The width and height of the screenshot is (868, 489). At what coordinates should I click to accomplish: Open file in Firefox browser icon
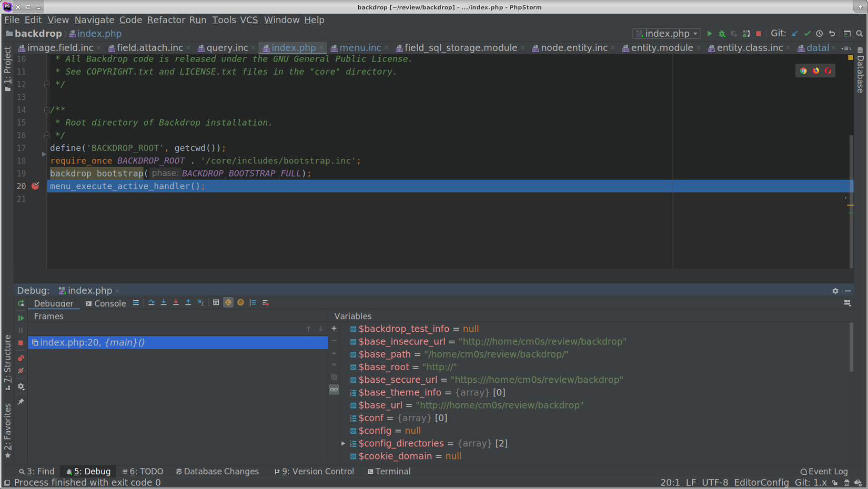click(x=815, y=71)
